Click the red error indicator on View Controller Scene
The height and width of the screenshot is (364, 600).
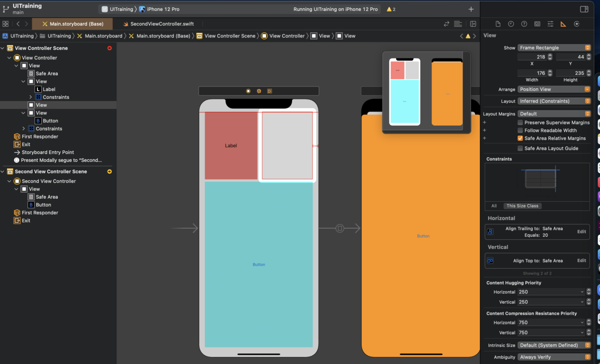tap(109, 48)
